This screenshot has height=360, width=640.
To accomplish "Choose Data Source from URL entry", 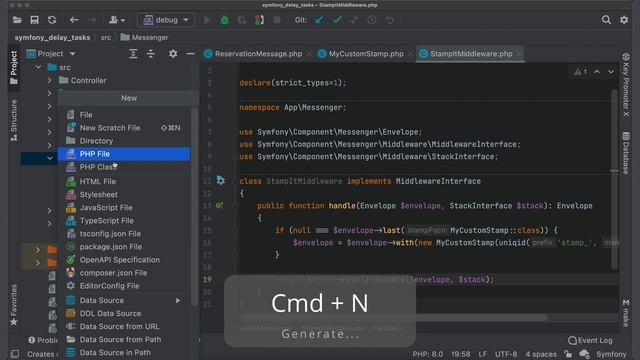I will coord(124,327).
